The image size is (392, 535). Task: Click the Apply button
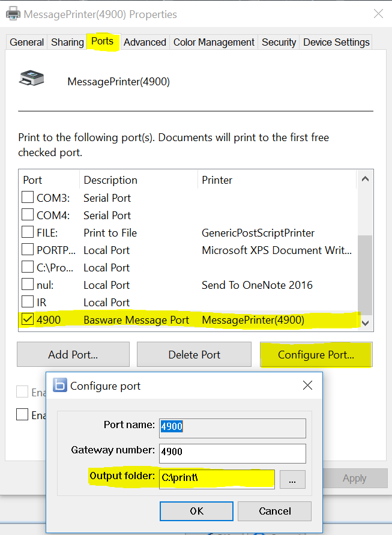(355, 478)
